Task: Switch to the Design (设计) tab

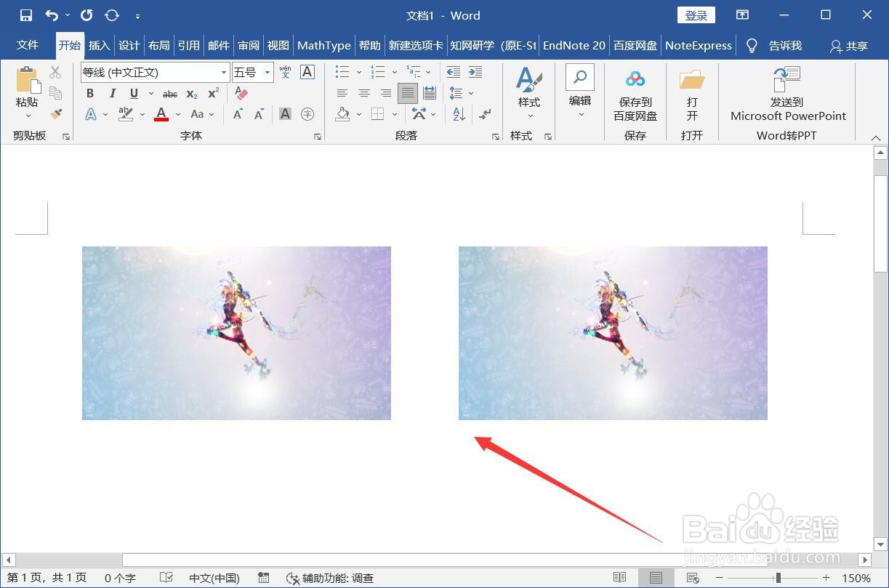Action: [x=129, y=45]
